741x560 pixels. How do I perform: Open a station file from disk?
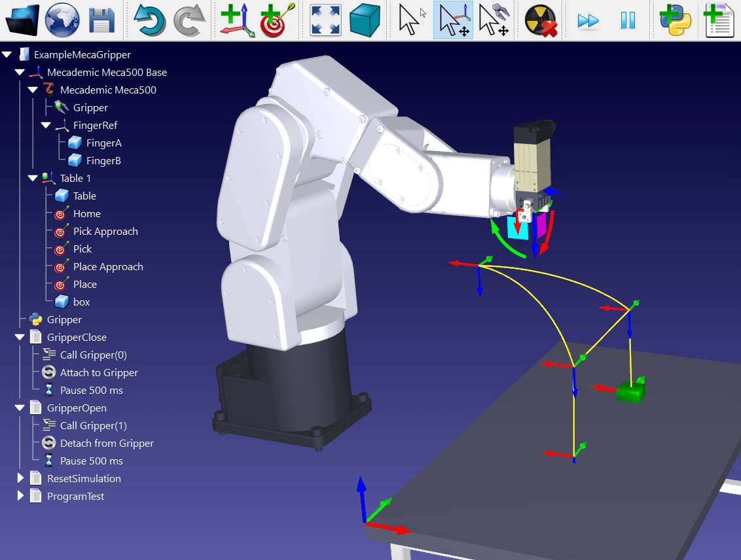[x=22, y=20]
